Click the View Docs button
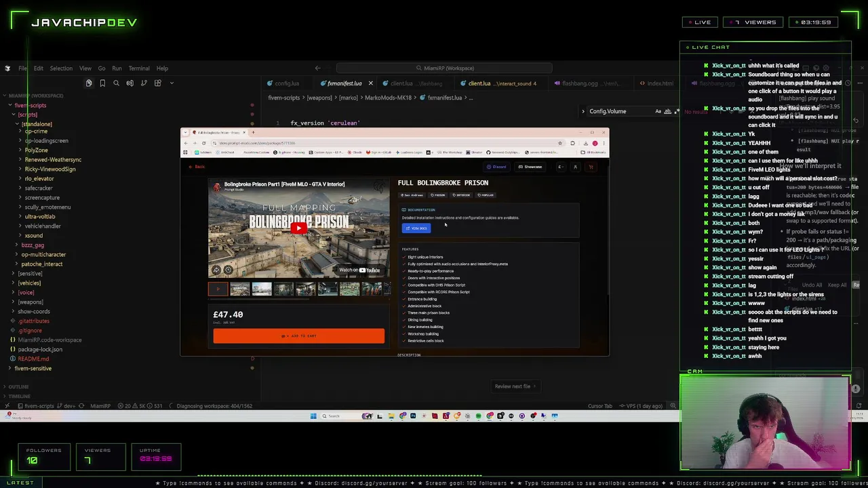 (x=416, y=228)
